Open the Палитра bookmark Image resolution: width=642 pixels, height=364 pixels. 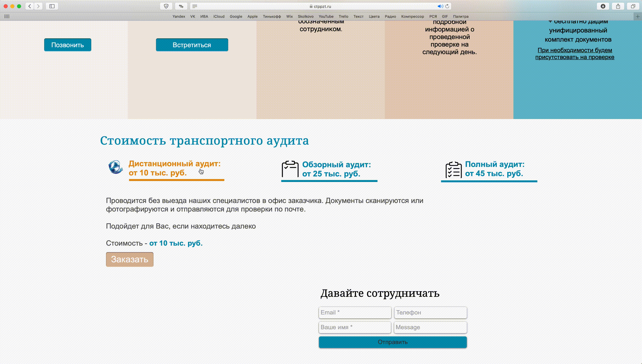pos(461,16)
